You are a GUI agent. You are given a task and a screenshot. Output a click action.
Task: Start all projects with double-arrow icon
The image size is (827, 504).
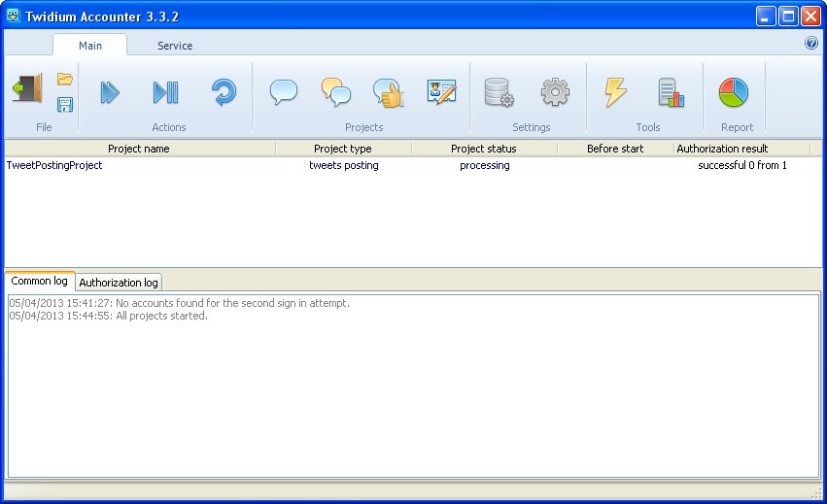pos(110,92)
